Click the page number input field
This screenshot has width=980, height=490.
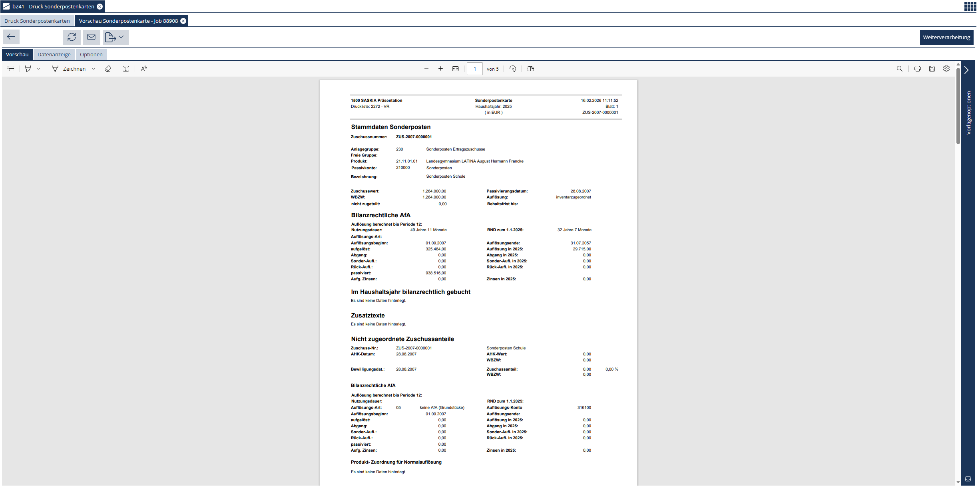pyautogui.click(x=475, y=69)
